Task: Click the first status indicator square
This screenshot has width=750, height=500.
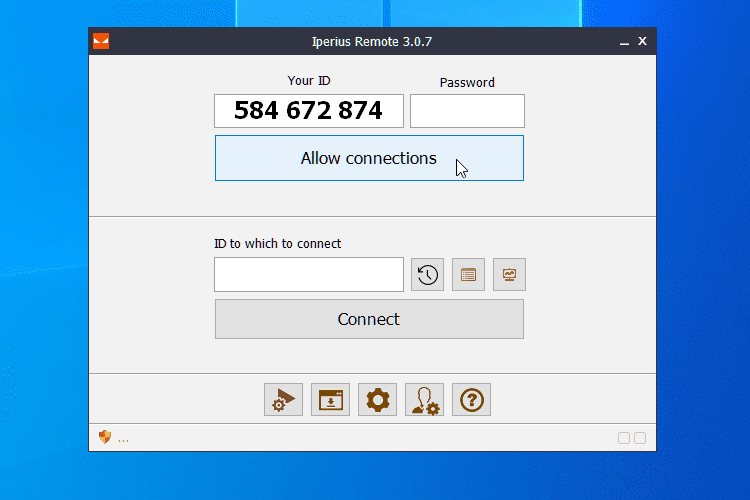Action: [x=624, y=438]
